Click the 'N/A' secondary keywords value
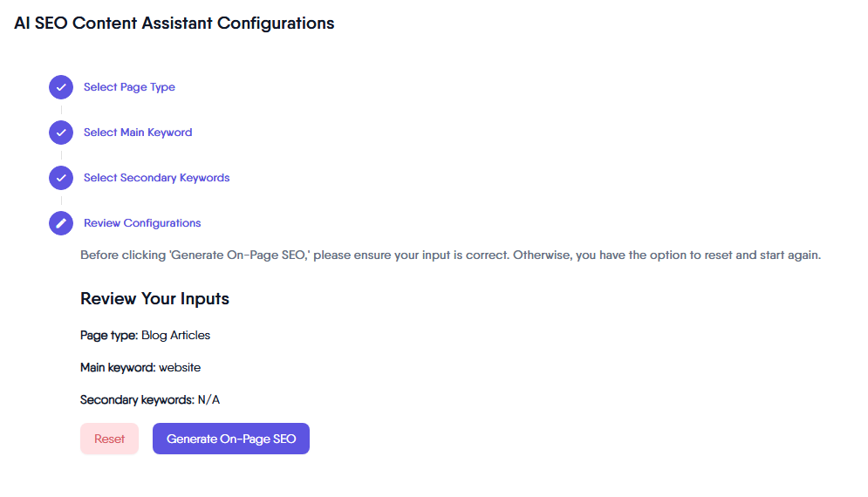This screenshot has height=497, width=868. (x=208, y=399)
